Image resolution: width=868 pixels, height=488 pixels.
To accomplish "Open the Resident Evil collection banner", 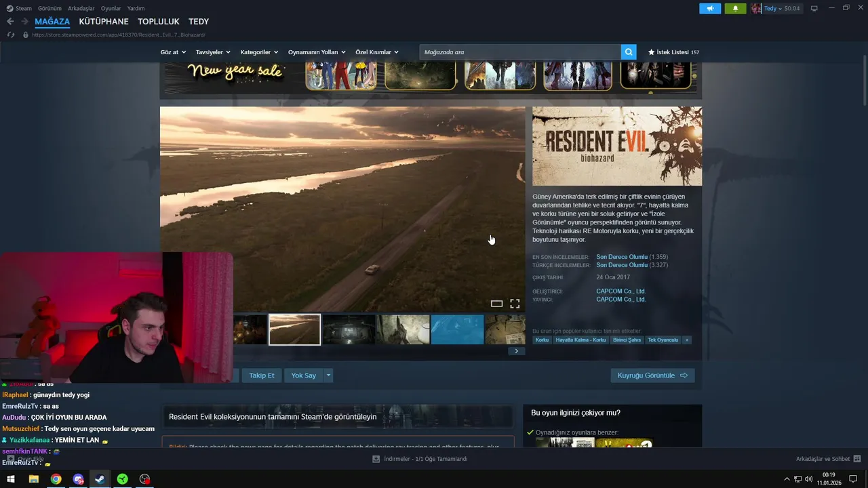I will [x=337, y=416].
